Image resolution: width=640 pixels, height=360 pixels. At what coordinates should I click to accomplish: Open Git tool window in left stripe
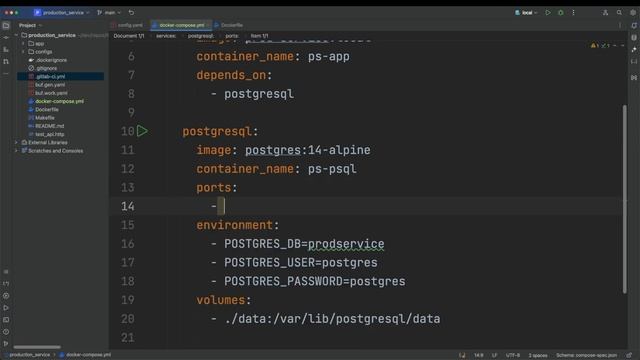[x=6, y=344]
